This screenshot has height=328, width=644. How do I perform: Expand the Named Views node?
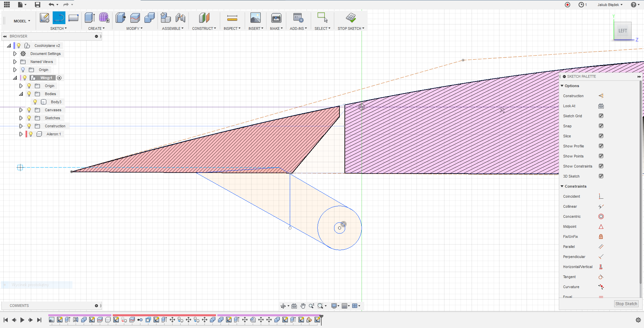(15, 62)
